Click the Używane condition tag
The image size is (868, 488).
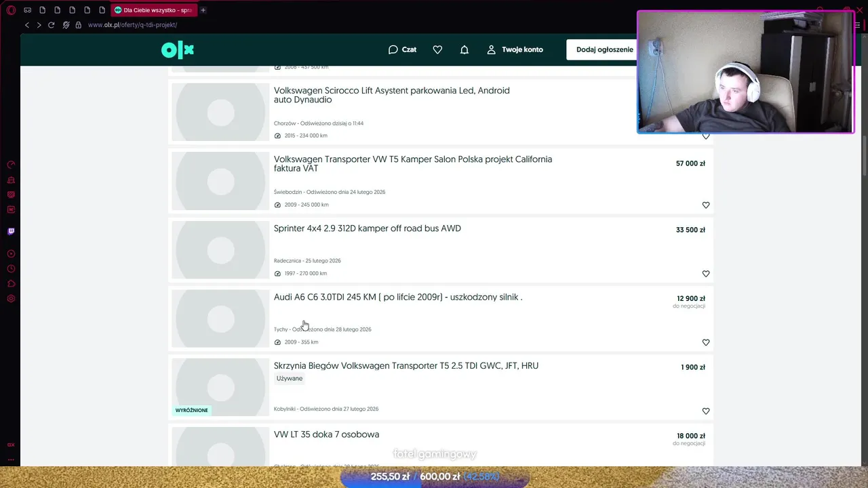coord(290,378)
